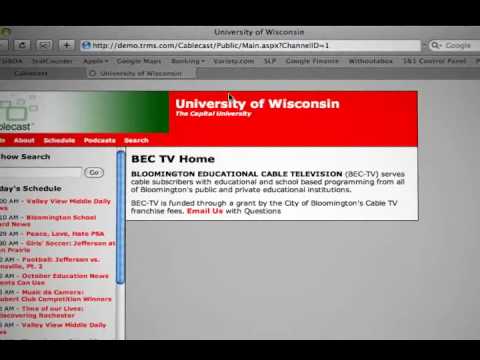Go to Podcasts in site navigation

pyautogui.click(x=100, y=140)
